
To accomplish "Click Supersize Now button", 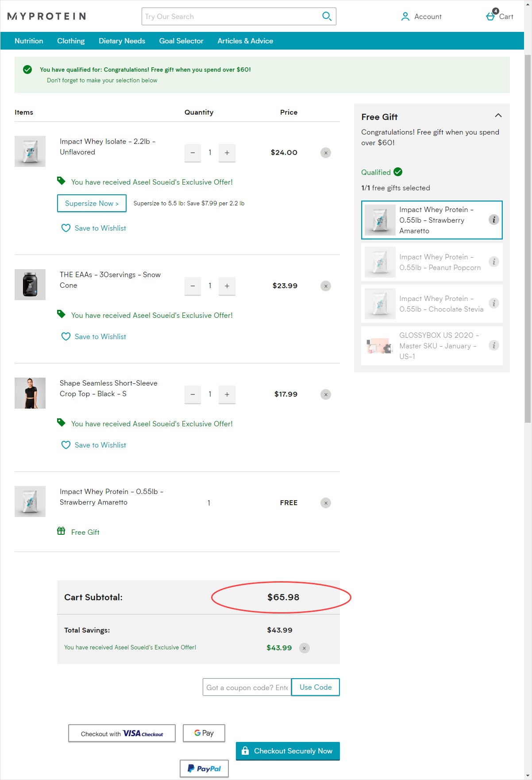I will click(x=92, y=203).
